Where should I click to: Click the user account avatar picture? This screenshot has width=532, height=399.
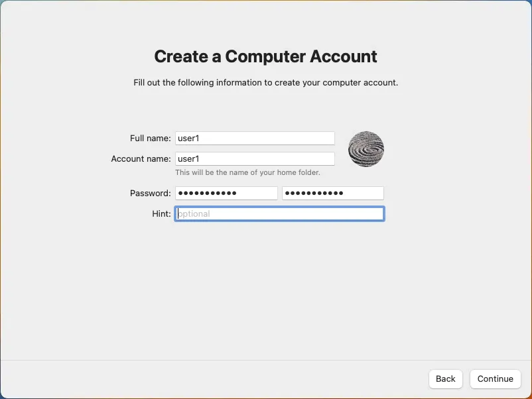click(366, 149)
